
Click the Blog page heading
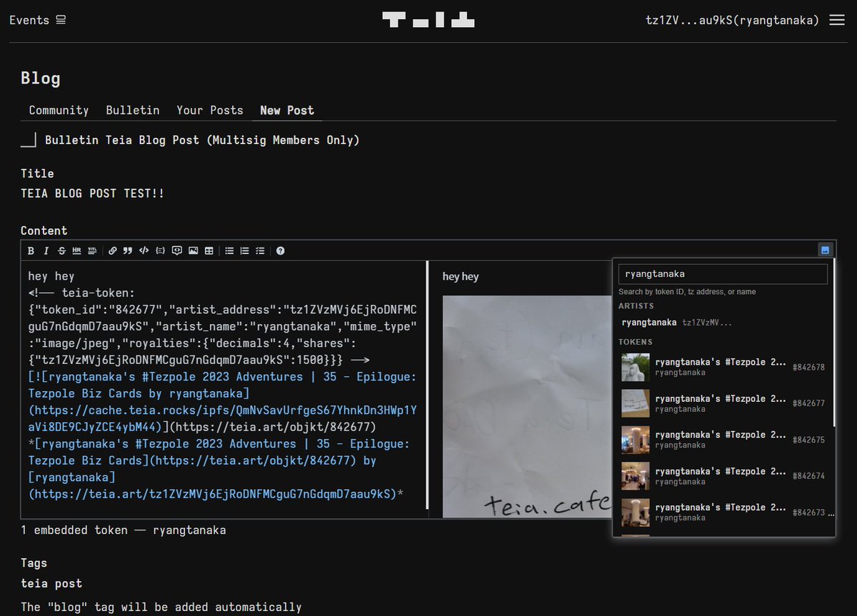(41, 79)
